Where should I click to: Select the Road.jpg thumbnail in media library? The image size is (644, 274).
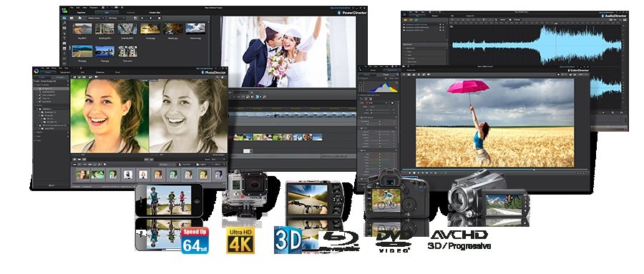pos(82,52)
